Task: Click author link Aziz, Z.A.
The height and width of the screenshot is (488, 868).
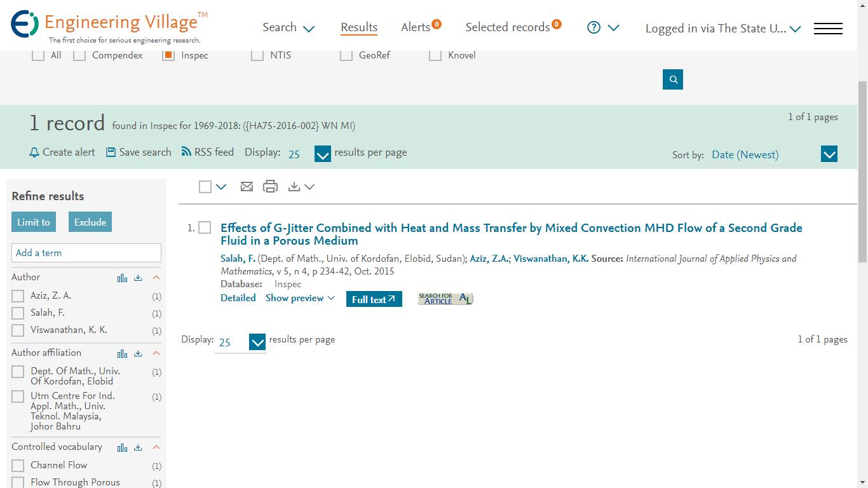Action: coord(489,259)
